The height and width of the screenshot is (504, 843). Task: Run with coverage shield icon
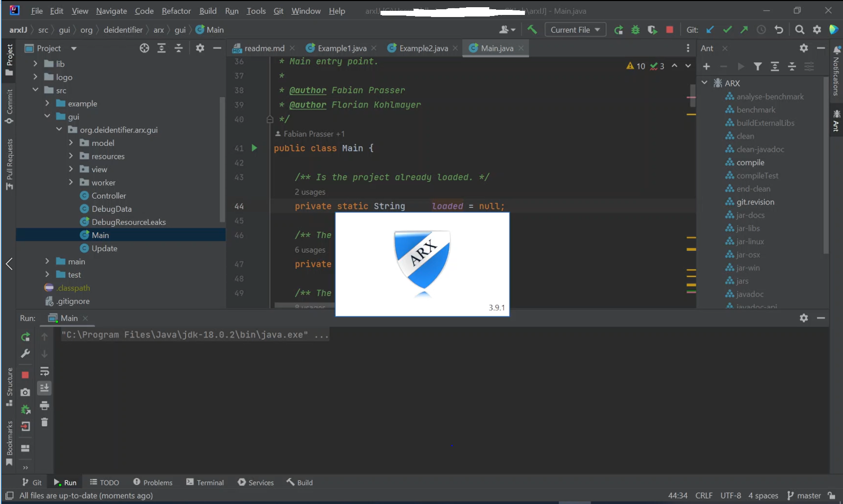point(652,30)
